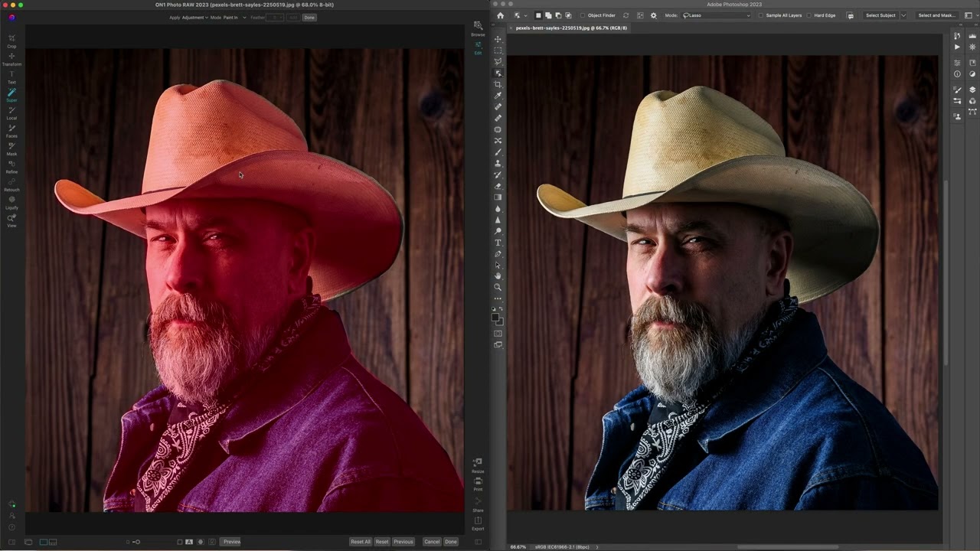Choose Intersect with Selection mode in Photoshop
The height and width of the screenshot is (551, 980).
(568, 15)
